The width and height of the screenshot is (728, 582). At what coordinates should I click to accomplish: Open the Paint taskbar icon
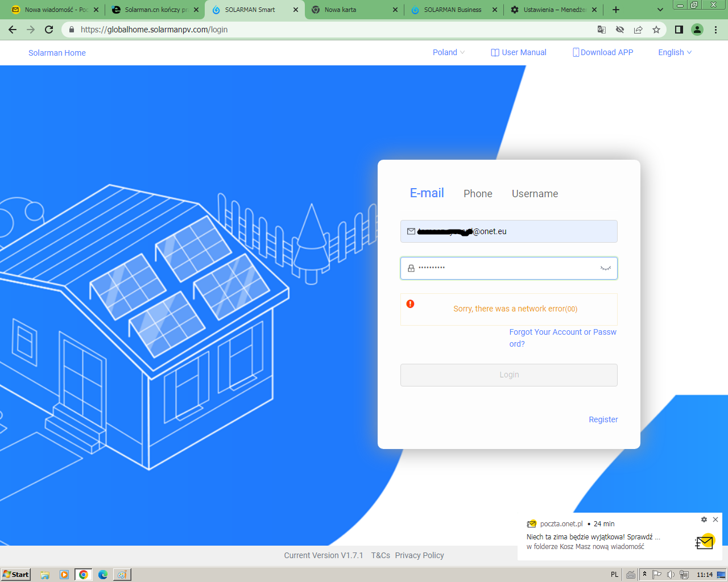122,575
